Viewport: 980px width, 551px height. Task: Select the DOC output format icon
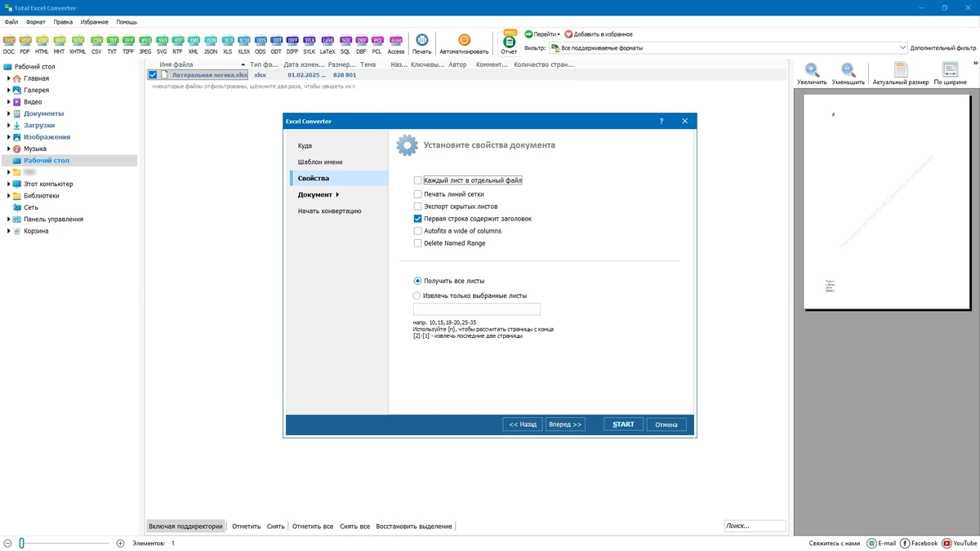(x=9, y=44)
